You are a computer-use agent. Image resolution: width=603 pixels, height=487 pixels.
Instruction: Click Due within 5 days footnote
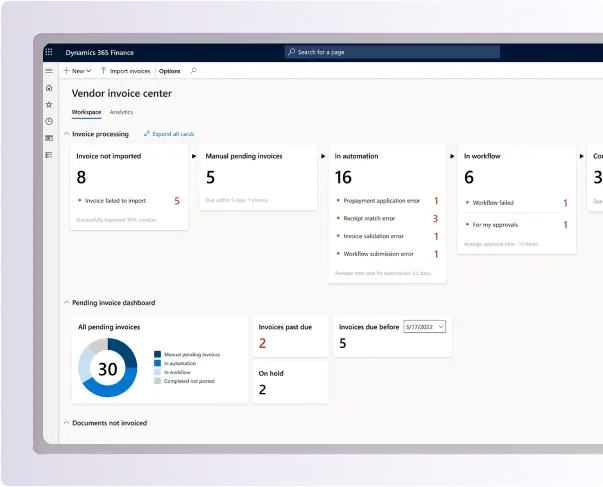point(237,200)
